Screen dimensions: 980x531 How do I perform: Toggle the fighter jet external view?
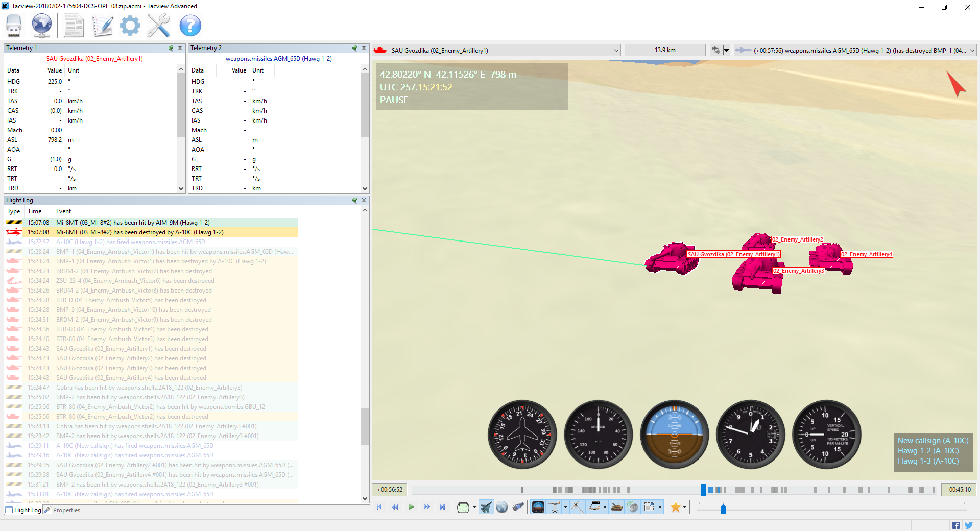[486, 507]
